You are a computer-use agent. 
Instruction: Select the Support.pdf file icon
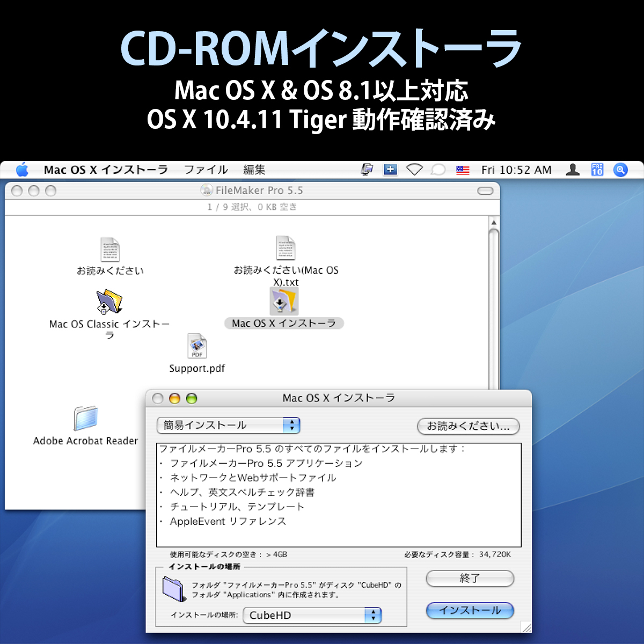pyautogui.click(x=197, y=347)
